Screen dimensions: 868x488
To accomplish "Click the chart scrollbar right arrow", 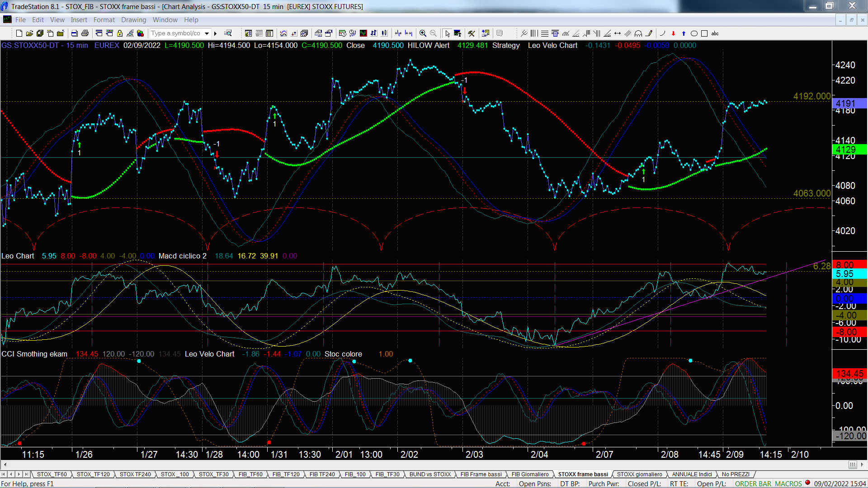I will (863, 465).
